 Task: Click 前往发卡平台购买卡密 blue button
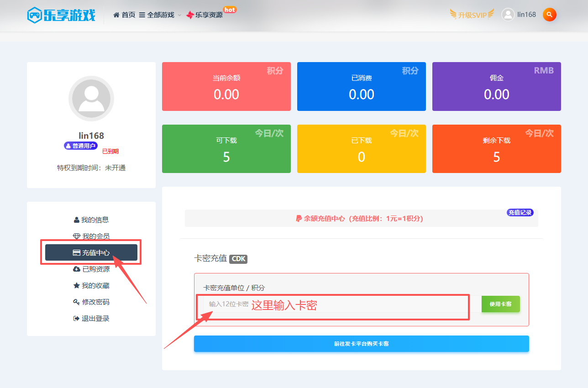point(361,344)
